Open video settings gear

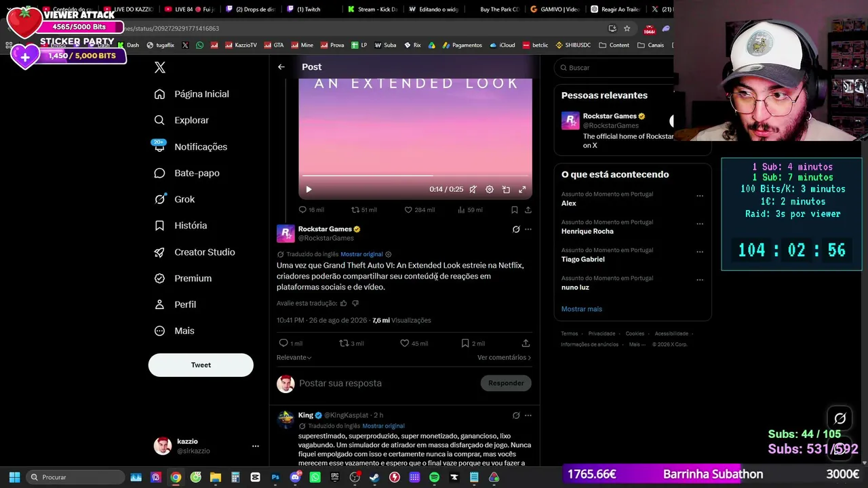pyautogui.click(x=490, y=190)
